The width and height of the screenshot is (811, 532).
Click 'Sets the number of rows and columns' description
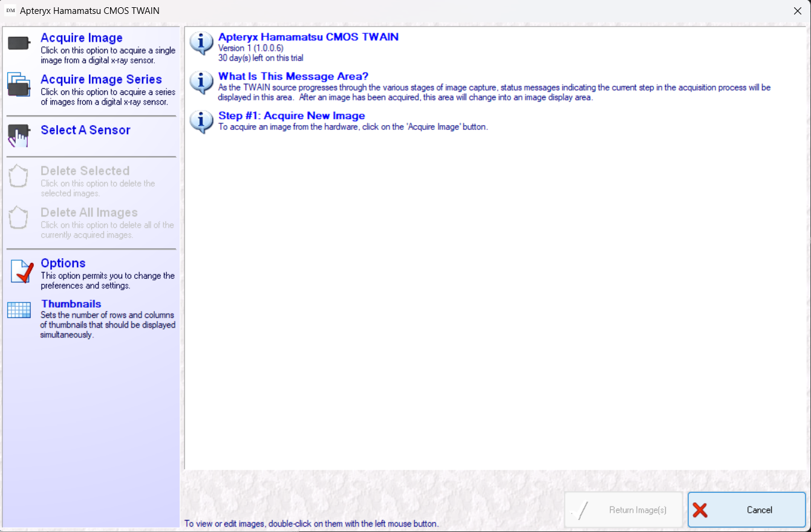click(108, 325)
